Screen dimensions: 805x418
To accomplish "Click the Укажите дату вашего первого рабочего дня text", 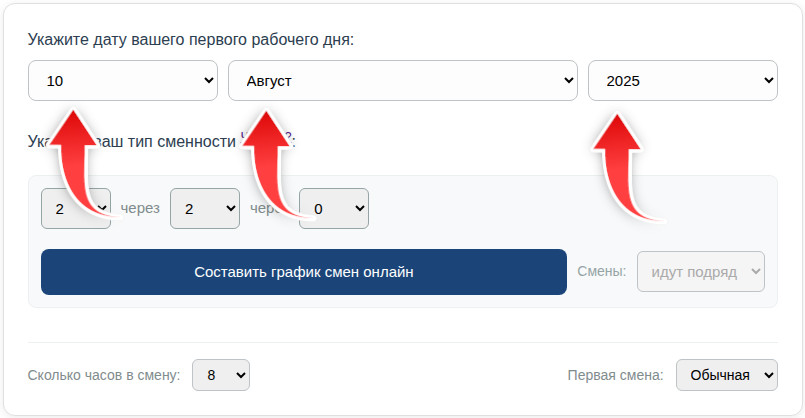I will click(191, 40).
